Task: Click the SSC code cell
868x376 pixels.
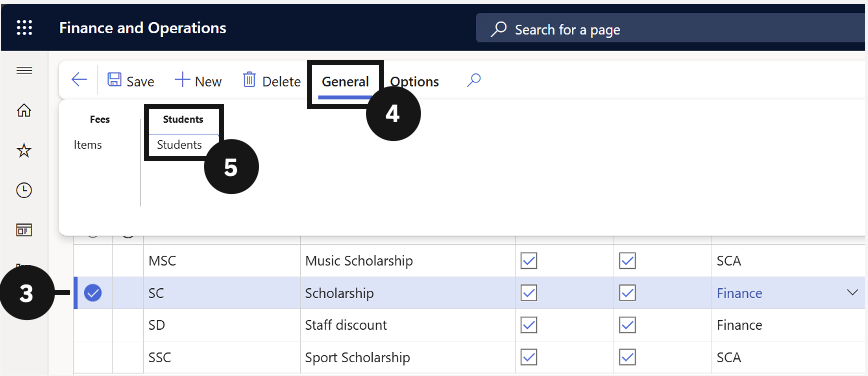Action: coord(222,357)
